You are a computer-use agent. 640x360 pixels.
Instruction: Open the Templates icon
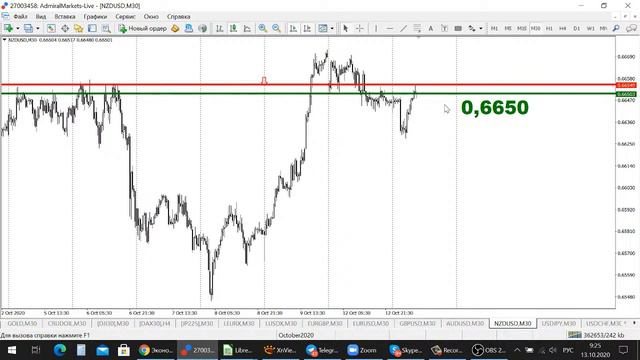pos(322,28)
